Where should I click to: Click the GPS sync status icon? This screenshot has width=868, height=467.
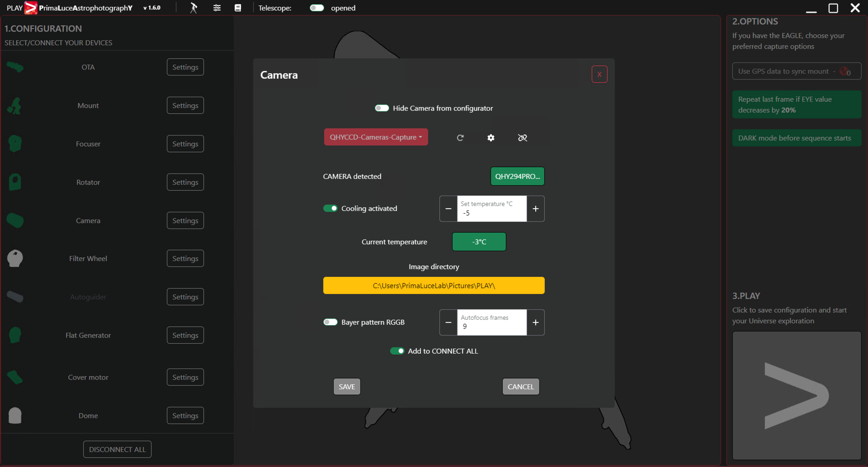[845, 71]
